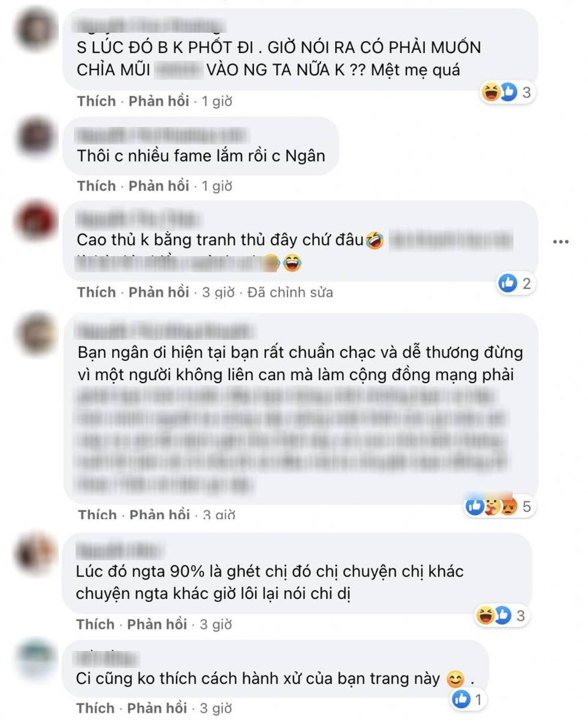Click Thích under 'Lúc đó ngta 90%' comment
Screen dimensions: 588x720
pyautogui.click(x=95, y=624)
